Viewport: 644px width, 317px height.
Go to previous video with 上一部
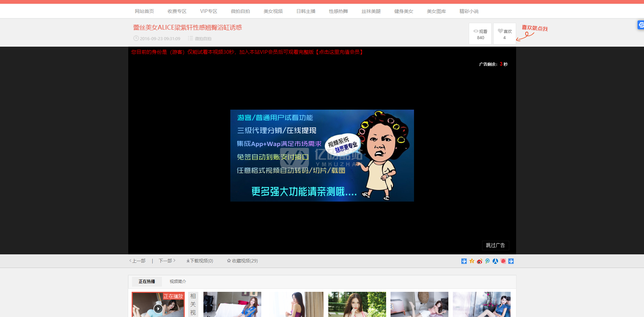(x=137, y=261)
